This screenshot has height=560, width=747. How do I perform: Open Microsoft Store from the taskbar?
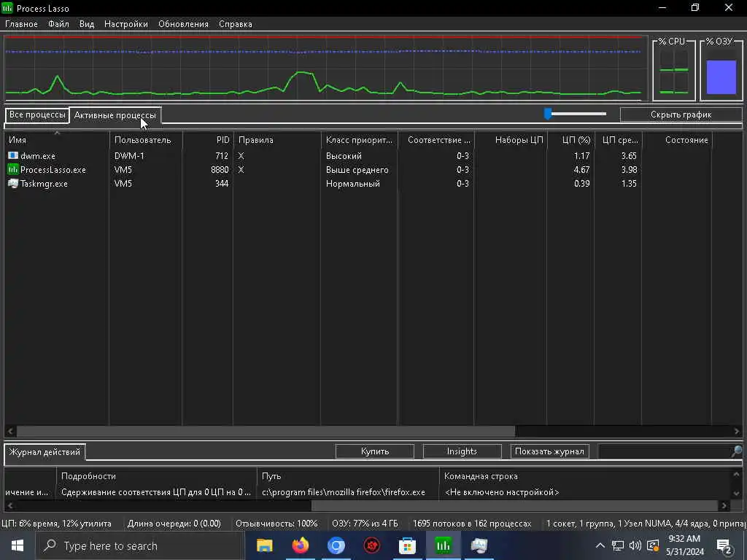(407, 545)
